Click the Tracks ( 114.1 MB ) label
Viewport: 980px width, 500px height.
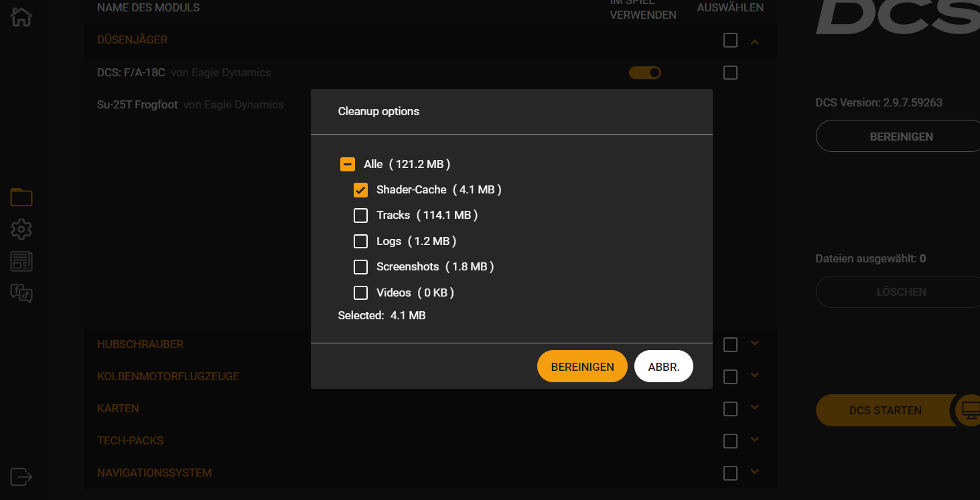coord(427,216)
